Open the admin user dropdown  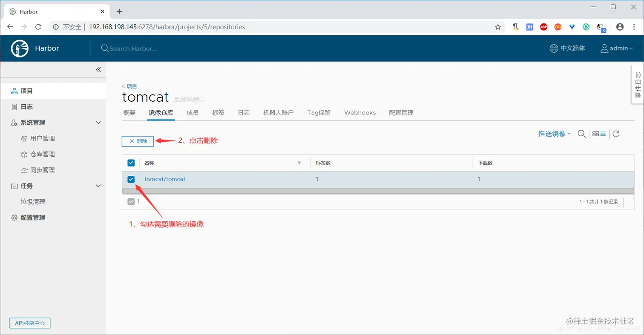[617, 49]
